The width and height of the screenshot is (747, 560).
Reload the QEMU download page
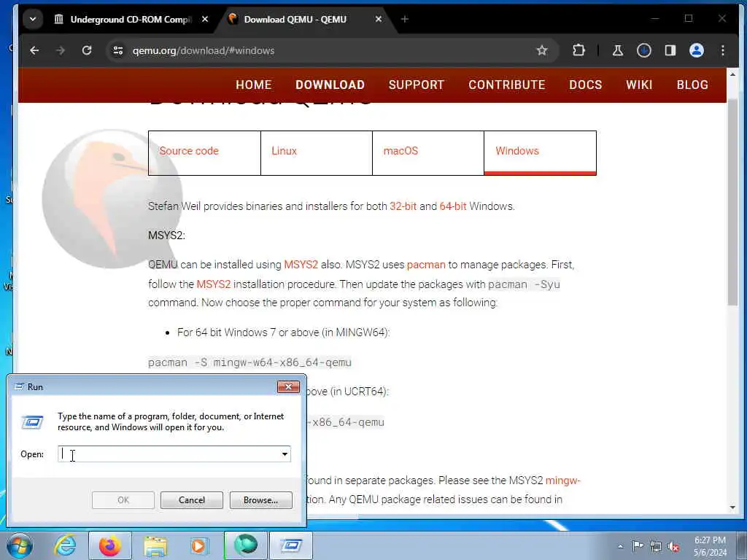tap(87, 50)
